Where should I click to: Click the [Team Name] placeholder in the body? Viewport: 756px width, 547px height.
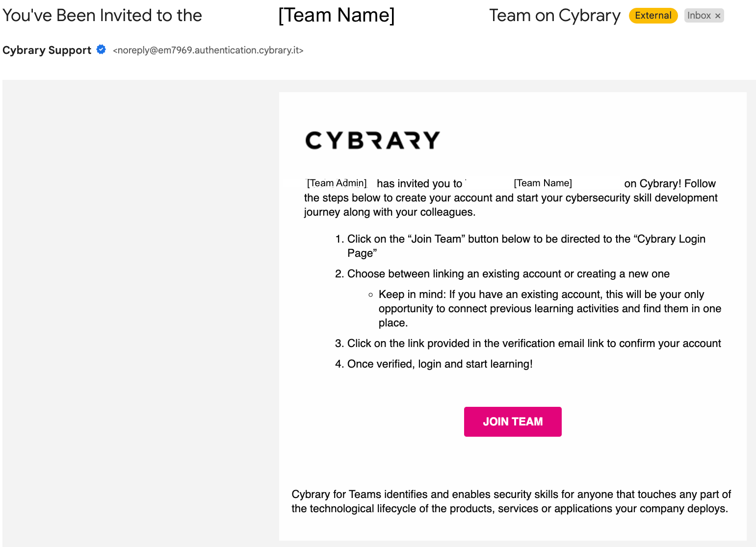[x=543, y=183]
